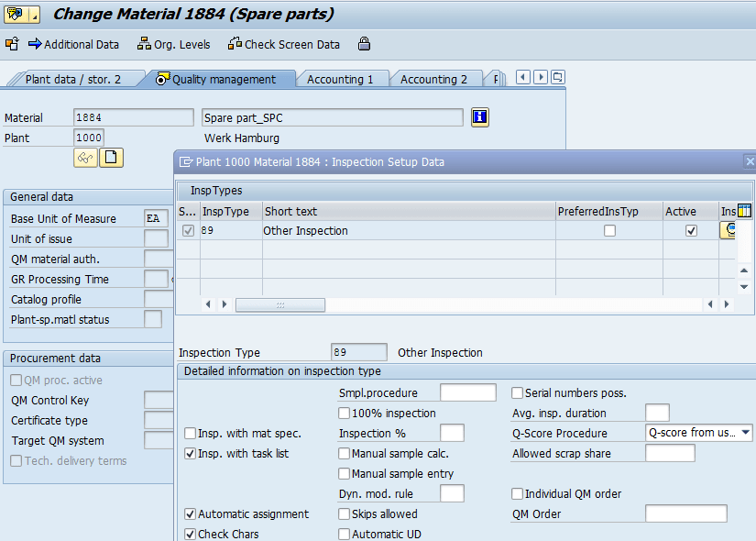The image size is (756, 541).
Task: Check Serial numbers poss. box
Action: click(518, 393)
